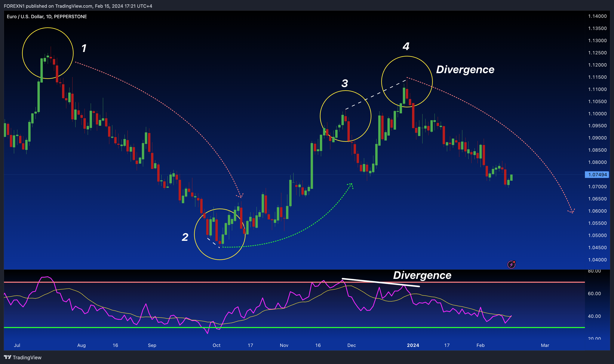Click the Aug label on the time axis
This screenshot has height=364, width=614.
[82, 345]
